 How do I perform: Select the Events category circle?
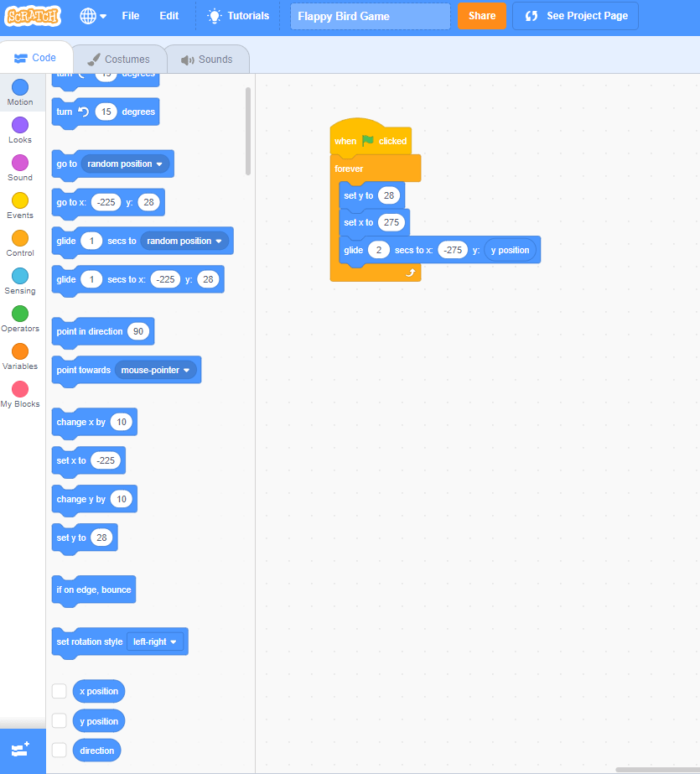coord(20,200)
